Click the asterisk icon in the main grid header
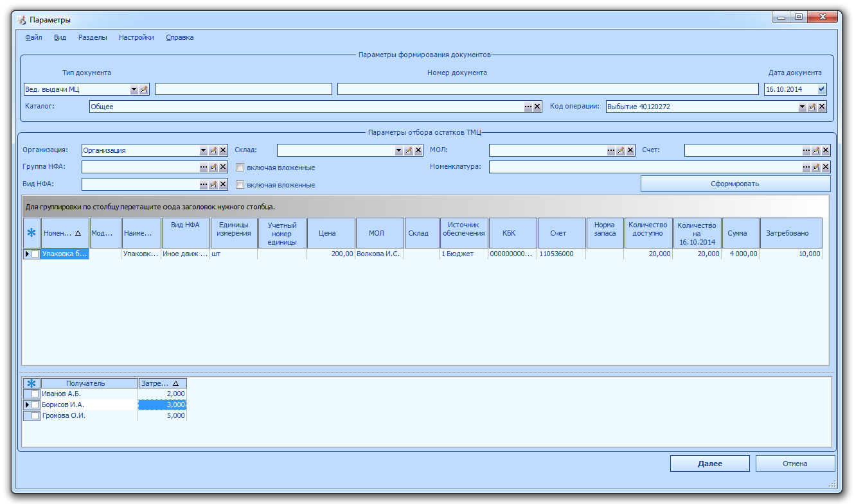854x504 pixels. point(31,234)
